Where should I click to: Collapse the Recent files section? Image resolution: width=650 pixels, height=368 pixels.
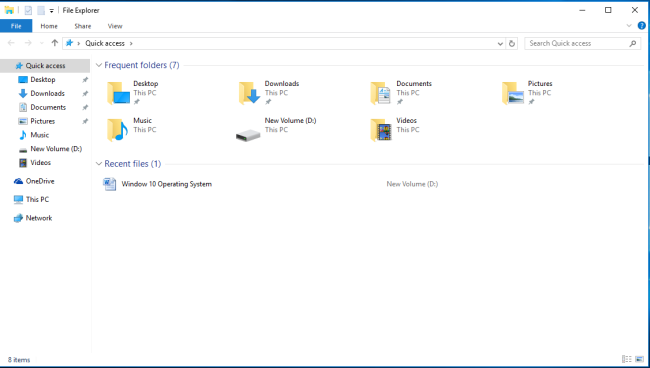point(99,164)
